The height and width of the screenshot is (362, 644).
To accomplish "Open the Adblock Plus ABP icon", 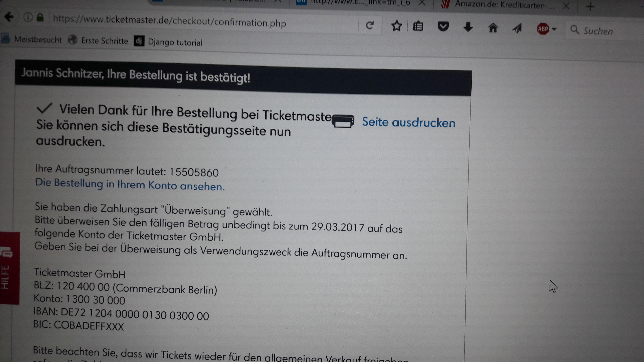I will point(543,29).
